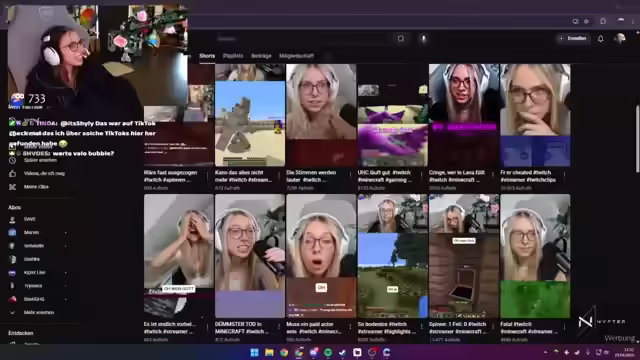The width and height of the screenshot is (640, 360).
Task: Open the 'Videos, die ich mag' liked videos icon
Action: click(x=13, y=173)
